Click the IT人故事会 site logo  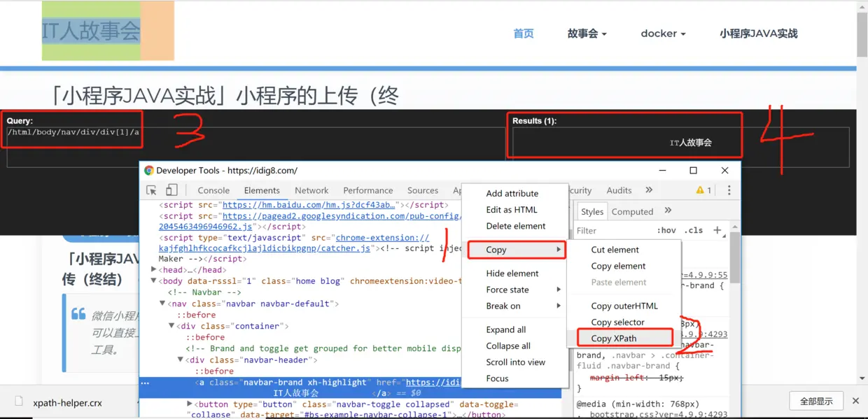point(91,31)
